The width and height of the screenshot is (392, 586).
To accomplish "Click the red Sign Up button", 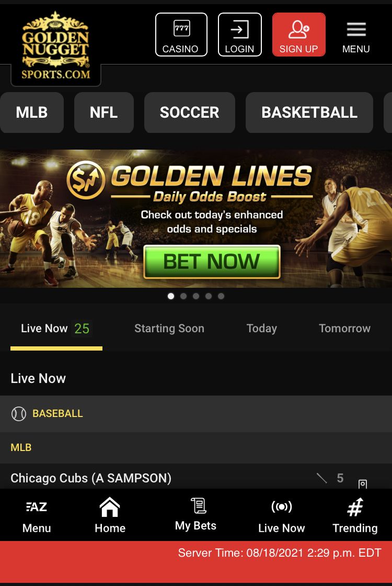I will [298, 35].
